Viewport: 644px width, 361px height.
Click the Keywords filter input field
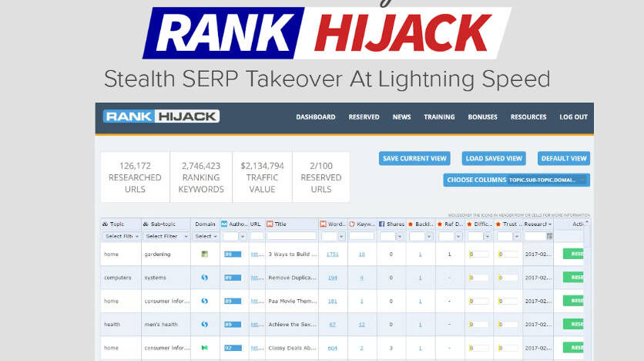(x=362, y=236)
